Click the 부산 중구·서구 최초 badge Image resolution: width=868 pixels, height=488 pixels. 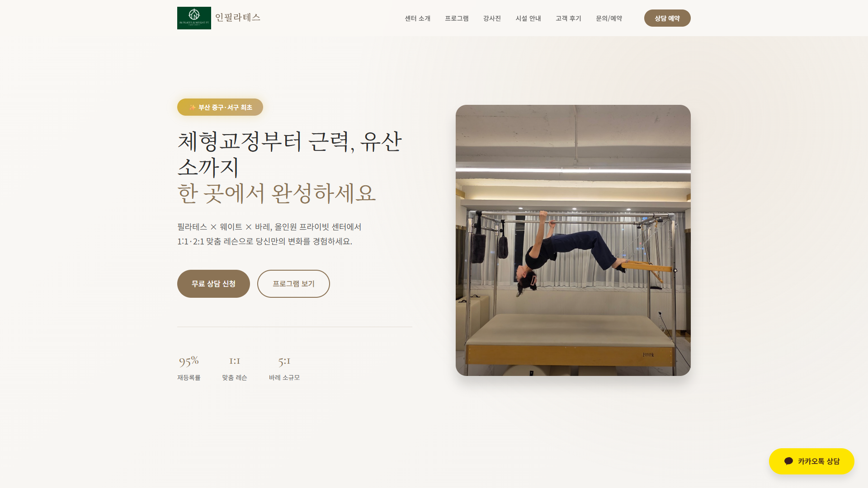pos(220,107)
